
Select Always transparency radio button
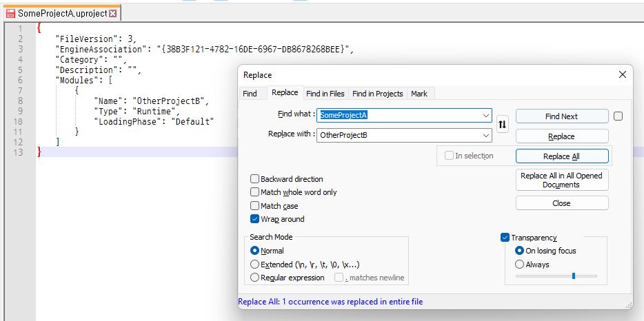pyautogui.click(x=520, y=265)
